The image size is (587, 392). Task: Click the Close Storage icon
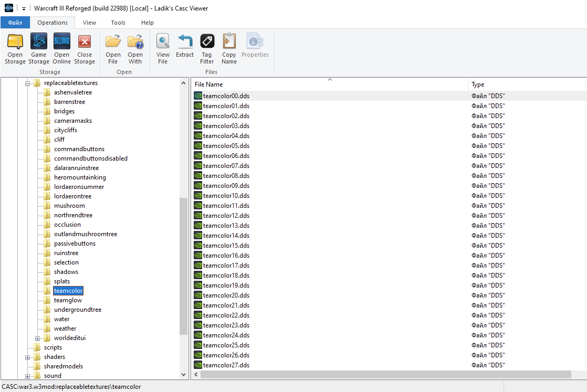[x=84, y=41]
